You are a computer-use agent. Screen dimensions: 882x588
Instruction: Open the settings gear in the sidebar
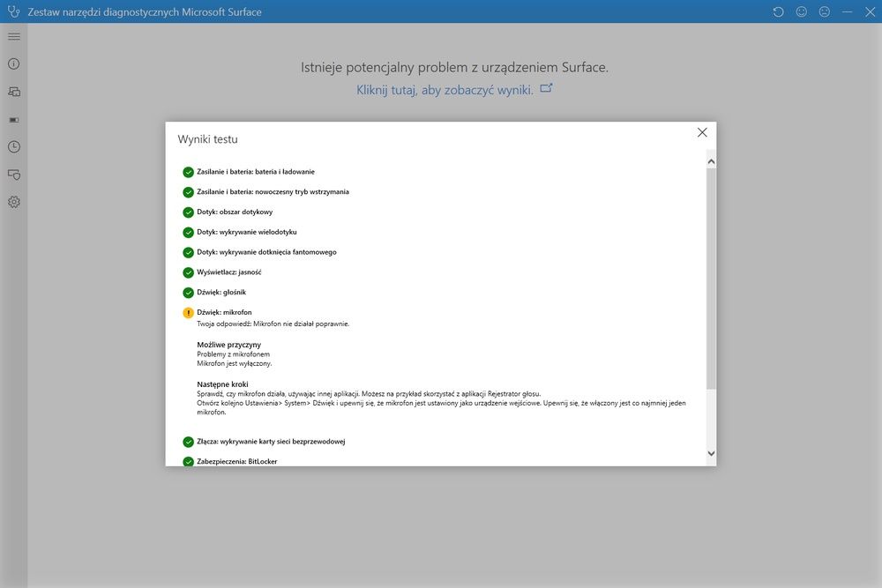pos(14,202)
